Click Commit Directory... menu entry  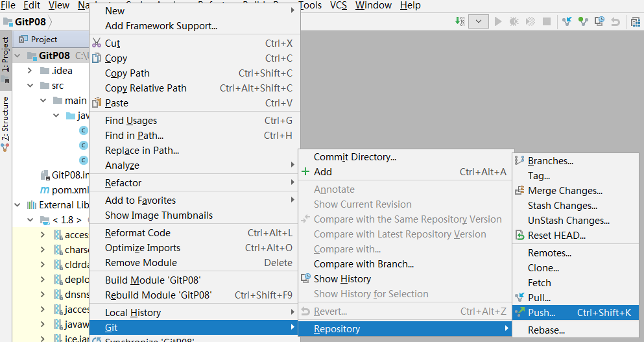click(x=355, y=157)
